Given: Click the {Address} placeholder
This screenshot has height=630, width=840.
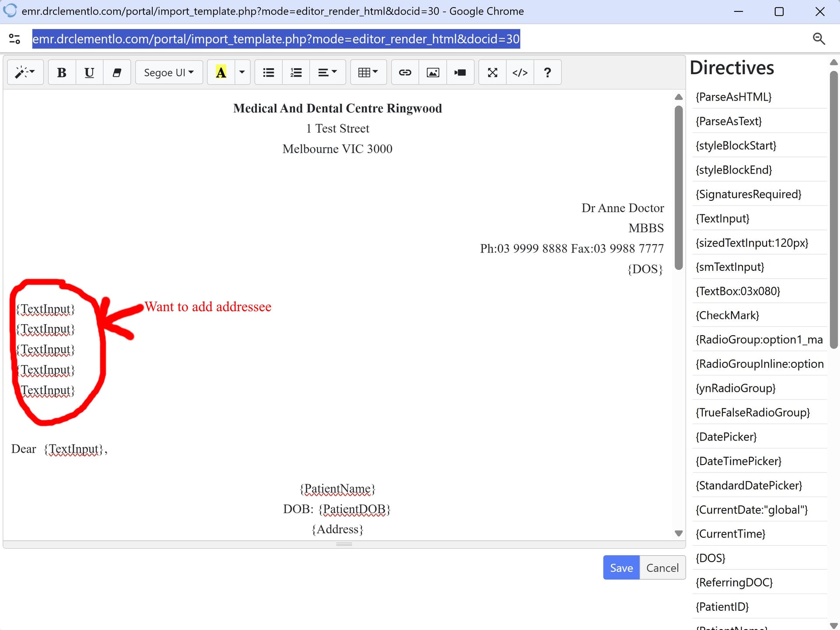Looking at the screenshot, I should pos(337,529).
